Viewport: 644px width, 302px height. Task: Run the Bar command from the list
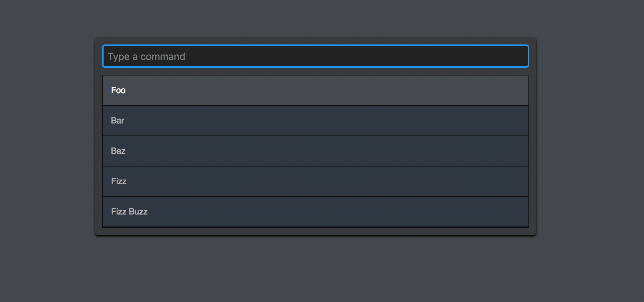(x=315, y=120)
